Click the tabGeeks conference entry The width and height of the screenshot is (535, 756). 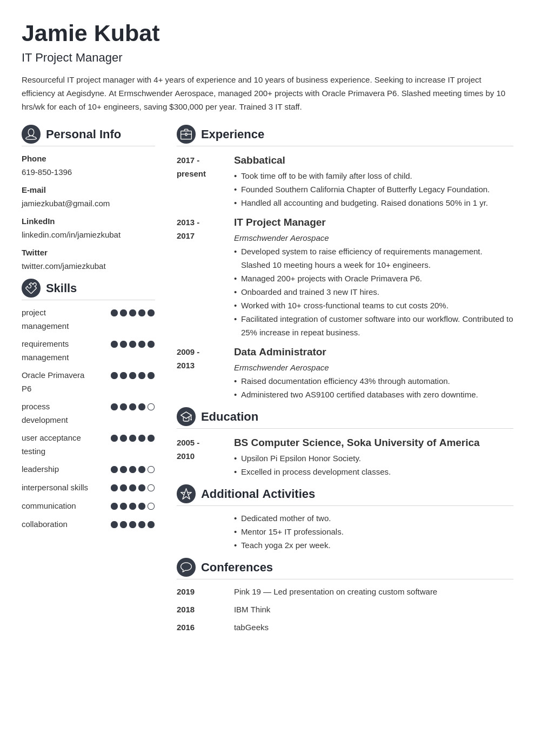pyautogui.click(x=251, y=627)
